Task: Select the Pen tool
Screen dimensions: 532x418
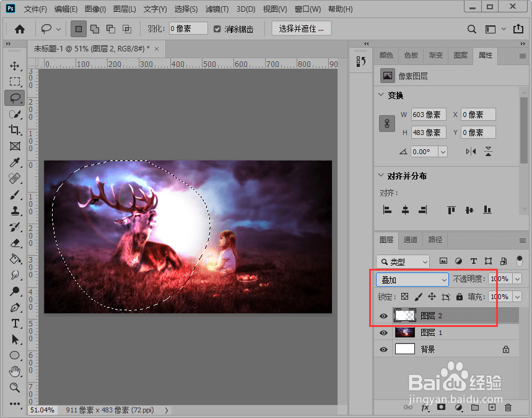Action: (15, 307)
